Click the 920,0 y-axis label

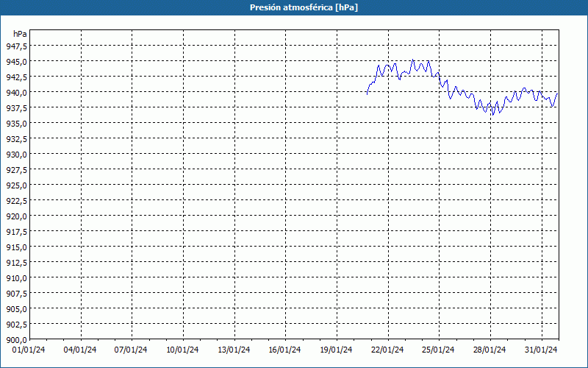16,216
